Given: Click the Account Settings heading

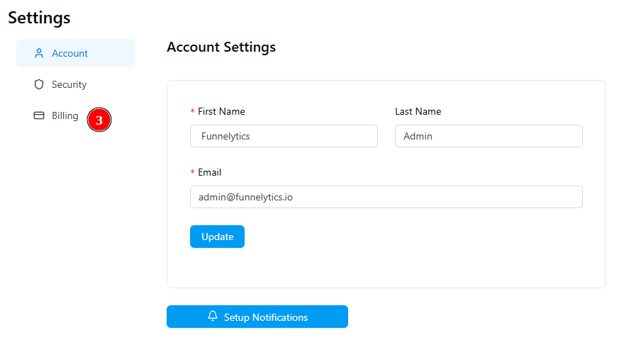Looking at the screenshot, I should click(x=221, y=47).
